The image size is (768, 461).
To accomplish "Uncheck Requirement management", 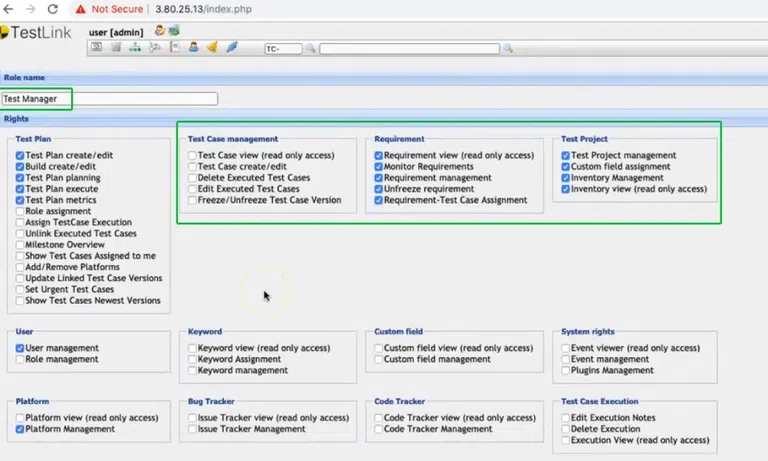I will click(378, 178).
